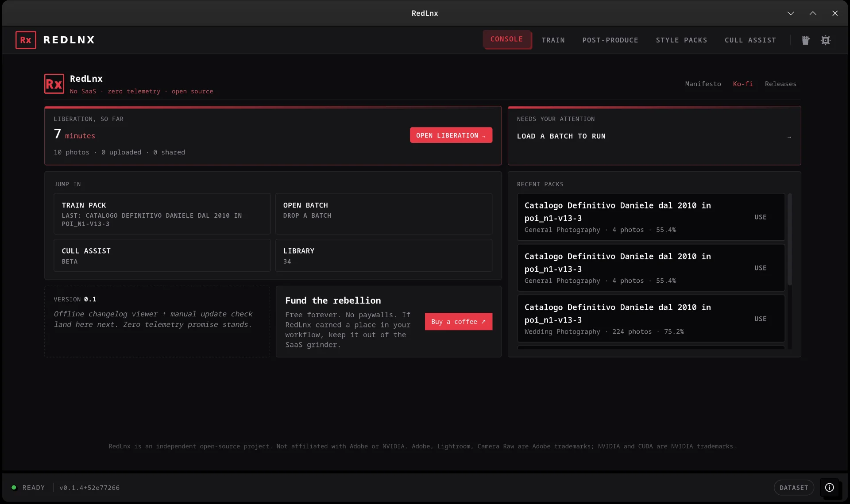The height and width of the screenshot is (504, 850).
Task: Click the Recent Packs scrollbar
Action: 789,239
